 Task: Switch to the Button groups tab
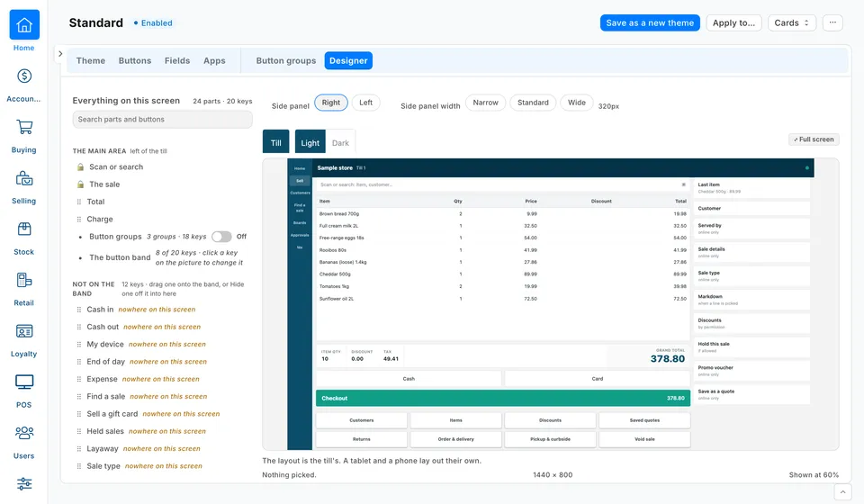[286, 60]
